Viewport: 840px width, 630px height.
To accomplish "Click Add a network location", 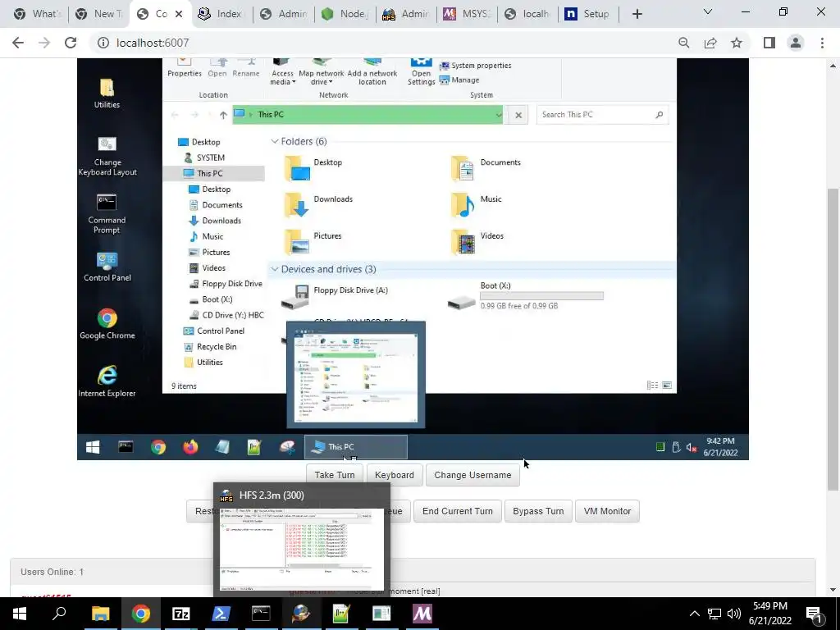I will [x=372, y=72].
